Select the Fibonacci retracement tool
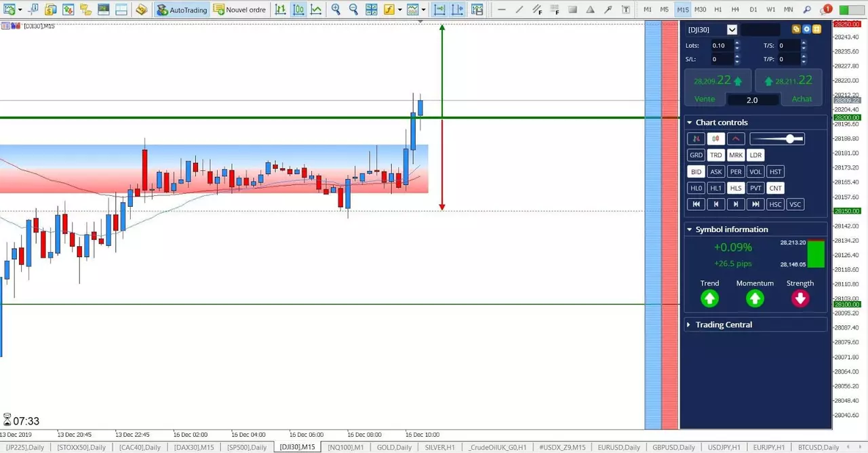The image size is (868, 453). [555, 10]
